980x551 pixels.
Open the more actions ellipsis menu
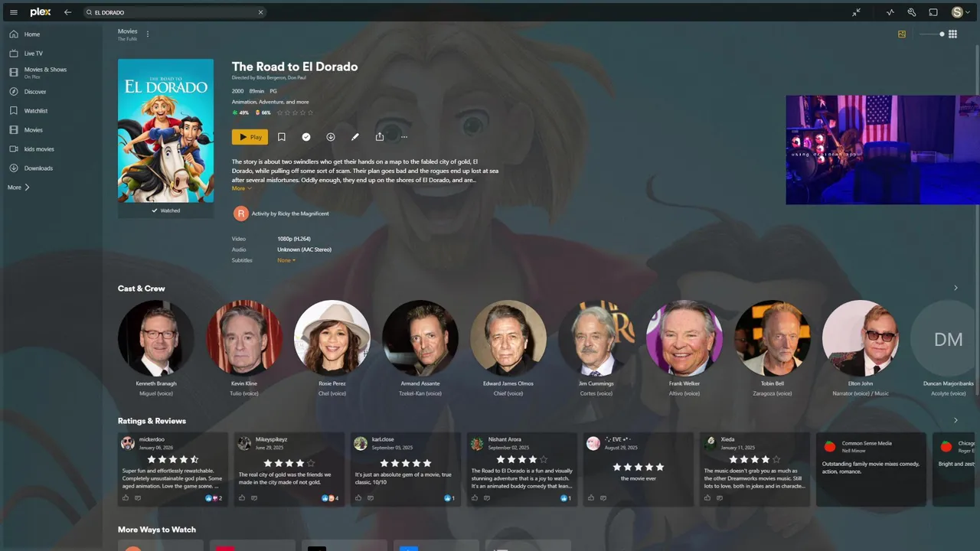coord(404,137)
